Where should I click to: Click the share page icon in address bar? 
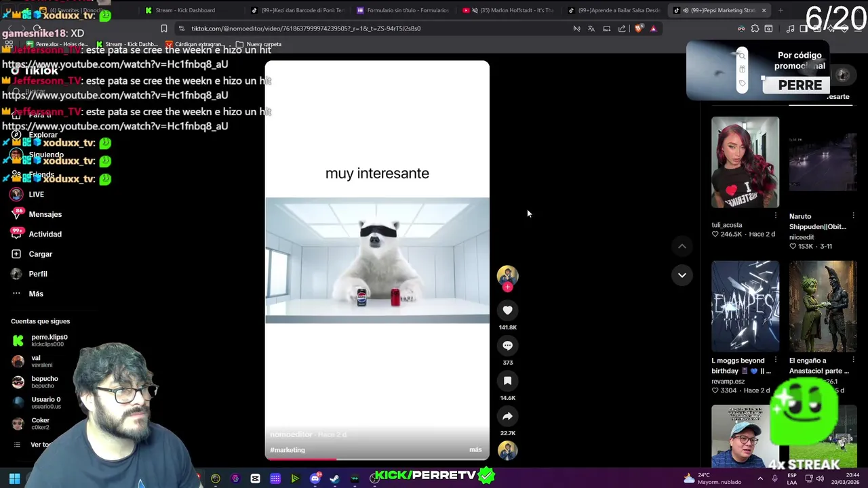click(x=622, y=28)
